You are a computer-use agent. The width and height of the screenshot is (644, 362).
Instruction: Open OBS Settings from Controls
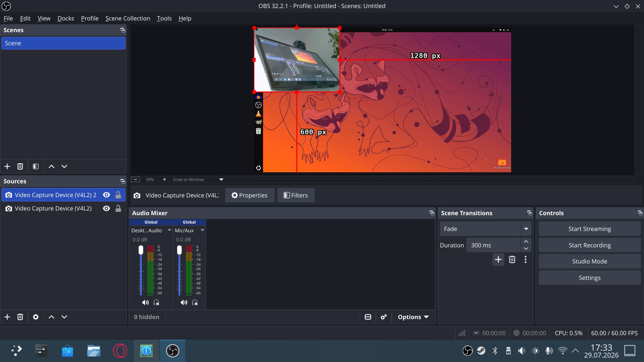pos(590,278)
